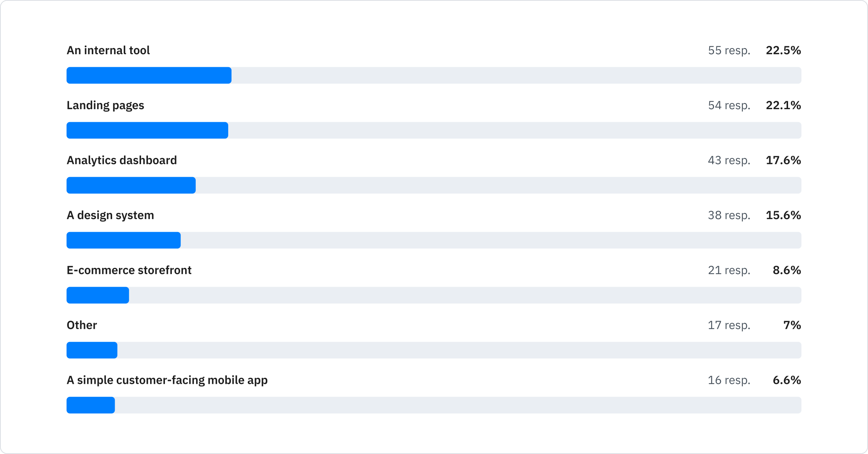Click the blue mobile app progress bar
868x454 pixels.
(x=90, y=405)
